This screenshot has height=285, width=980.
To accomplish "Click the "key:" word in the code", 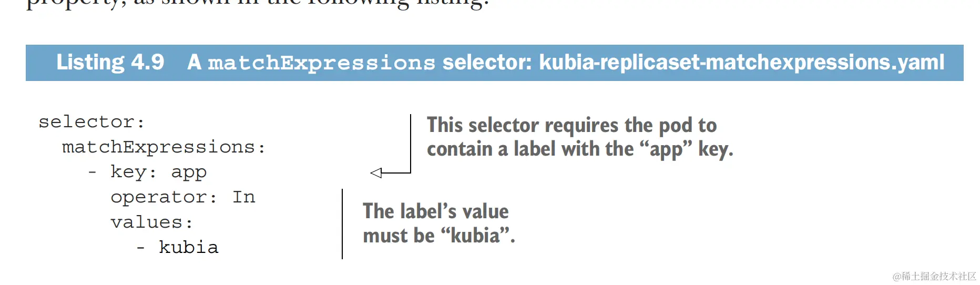I will click(x=133, y=172).
